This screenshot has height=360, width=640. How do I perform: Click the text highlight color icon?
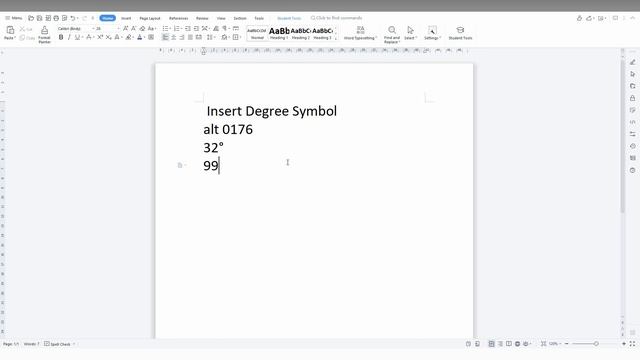point(129,37)
